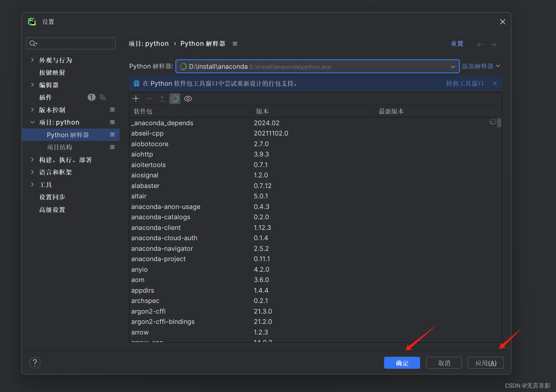The width and height of the screenshot is (556, 392).
Task: Expand the 版本控制 settings group
Action: click(x=32, y=110)
